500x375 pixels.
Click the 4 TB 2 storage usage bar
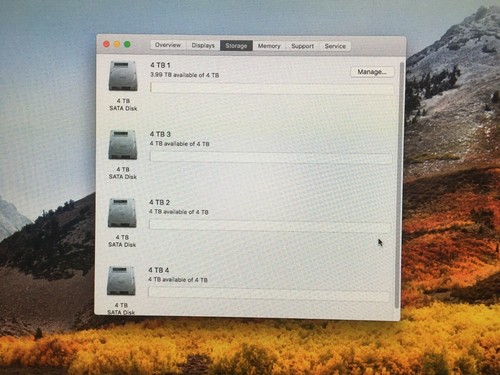point(270,226)
